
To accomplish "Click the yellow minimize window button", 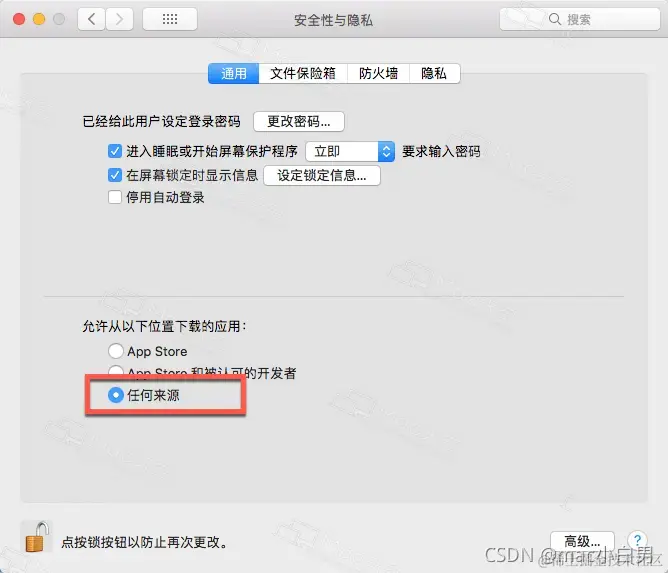I will (39, 19).
